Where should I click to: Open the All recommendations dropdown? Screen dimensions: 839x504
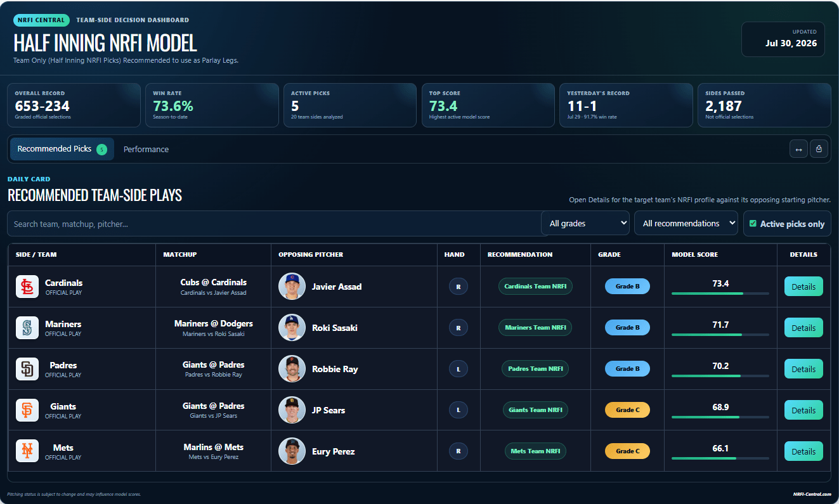686,223
